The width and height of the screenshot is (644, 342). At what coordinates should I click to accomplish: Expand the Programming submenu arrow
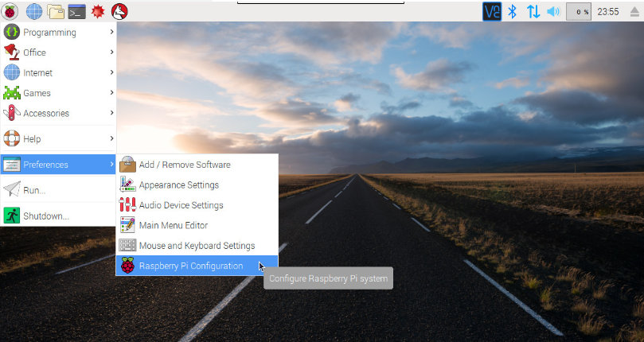(111, 32)
